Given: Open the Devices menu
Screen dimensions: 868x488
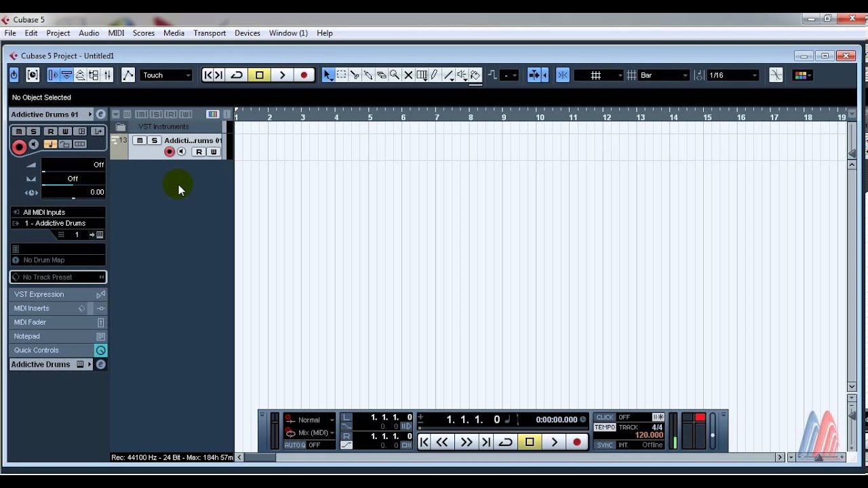Looking at the screenshot, I should pos(248,33).
